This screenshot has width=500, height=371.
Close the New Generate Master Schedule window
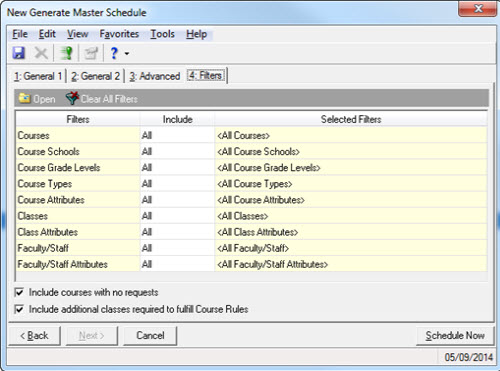[x=478, y=8]
